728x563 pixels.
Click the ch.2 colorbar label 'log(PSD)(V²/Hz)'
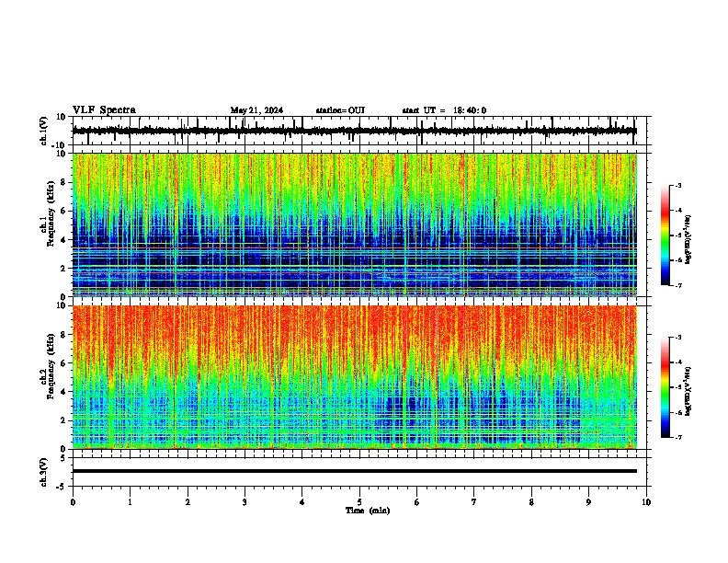(x=688, y=392)
